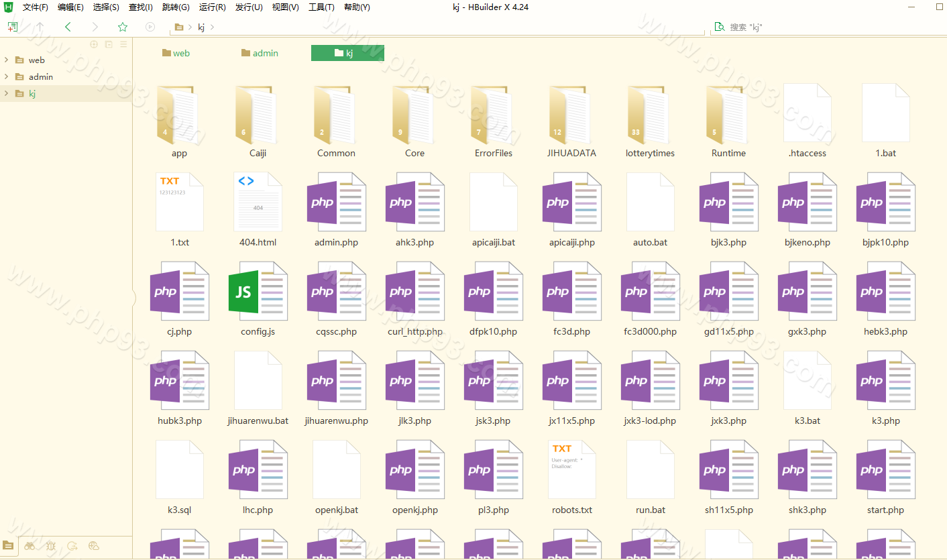Switch to the admin folder tab
The width and height of the screenshot is (947, 560).
point(260,53)
